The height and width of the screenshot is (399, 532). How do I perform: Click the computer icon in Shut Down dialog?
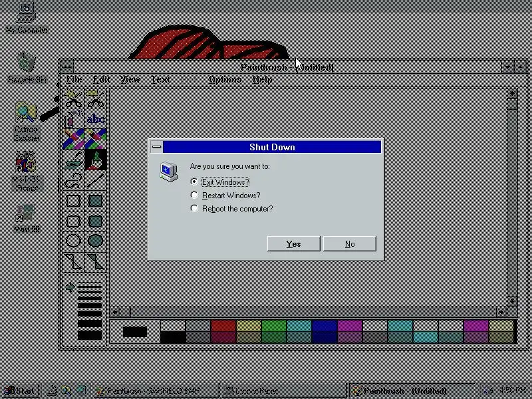coord(169,172)
